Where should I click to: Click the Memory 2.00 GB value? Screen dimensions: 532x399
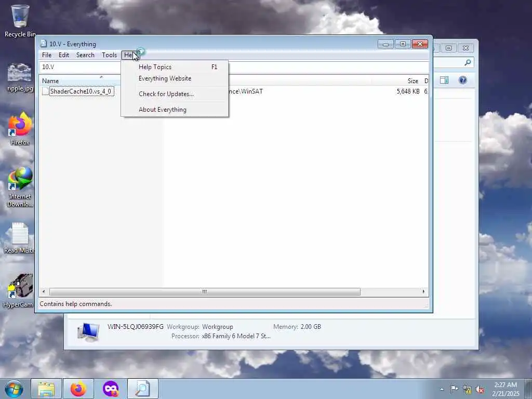[x=311, y=327]
